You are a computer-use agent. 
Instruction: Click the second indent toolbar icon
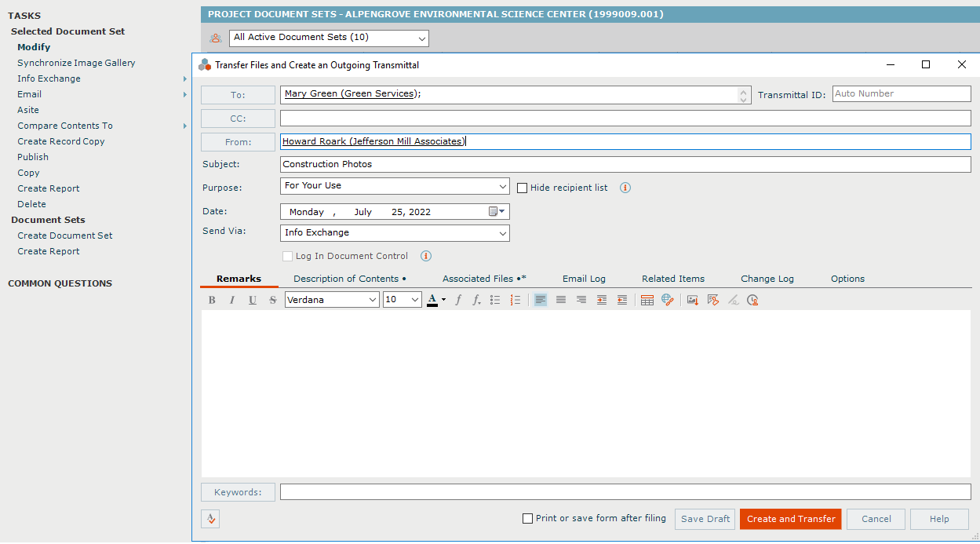622,300
